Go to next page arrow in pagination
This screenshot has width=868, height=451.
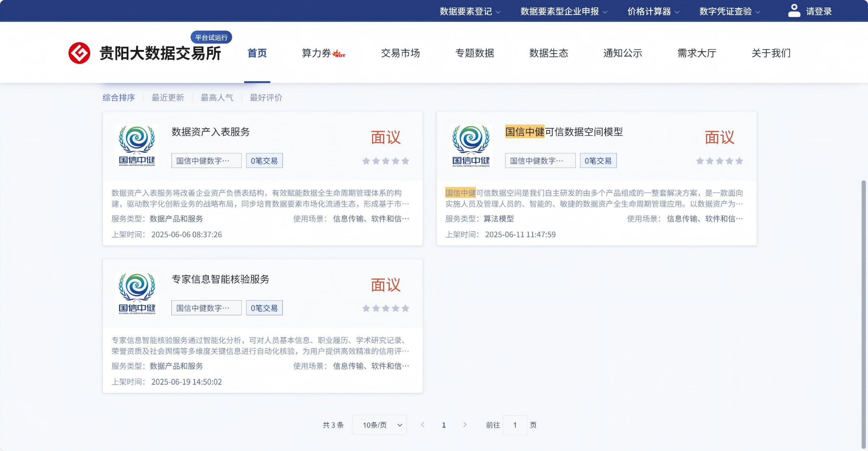[x=465, y=425]
